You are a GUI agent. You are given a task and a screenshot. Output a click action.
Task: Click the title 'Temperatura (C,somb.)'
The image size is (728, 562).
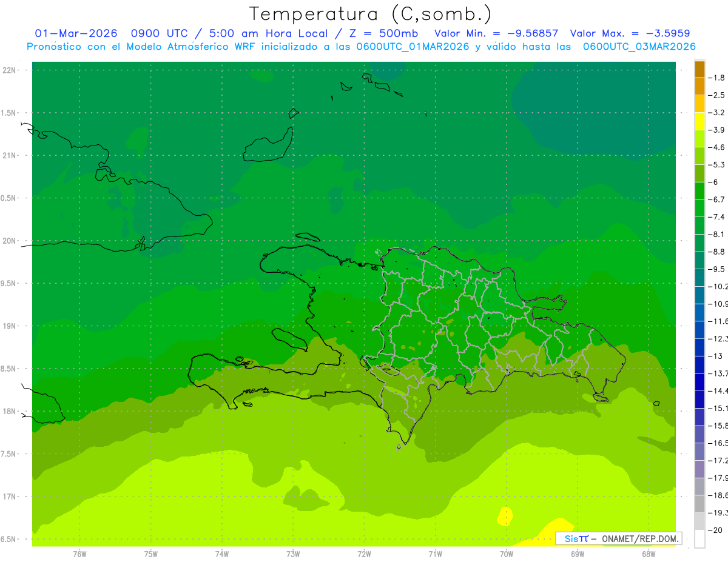pyautogui.click(x=370, y=14)
